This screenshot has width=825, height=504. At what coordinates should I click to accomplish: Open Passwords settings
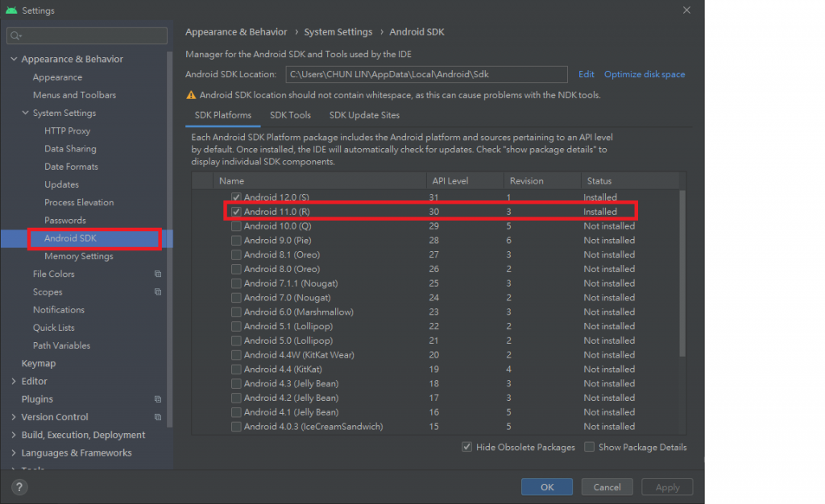click(65, 221)
